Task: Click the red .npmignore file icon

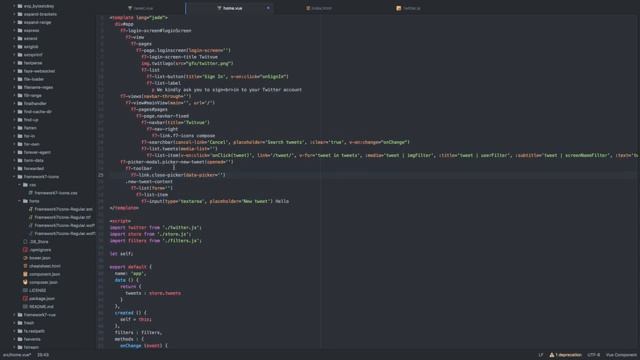Action: coord(25,250)
